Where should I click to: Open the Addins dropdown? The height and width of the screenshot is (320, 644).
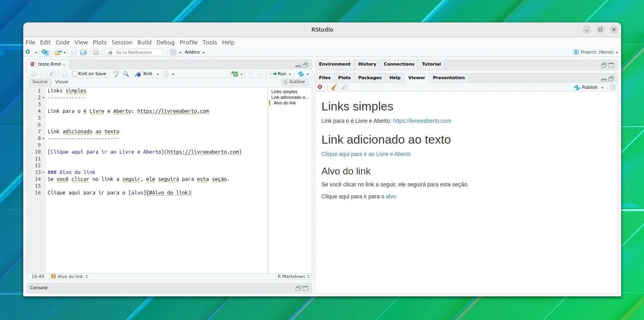pos(195,52)
